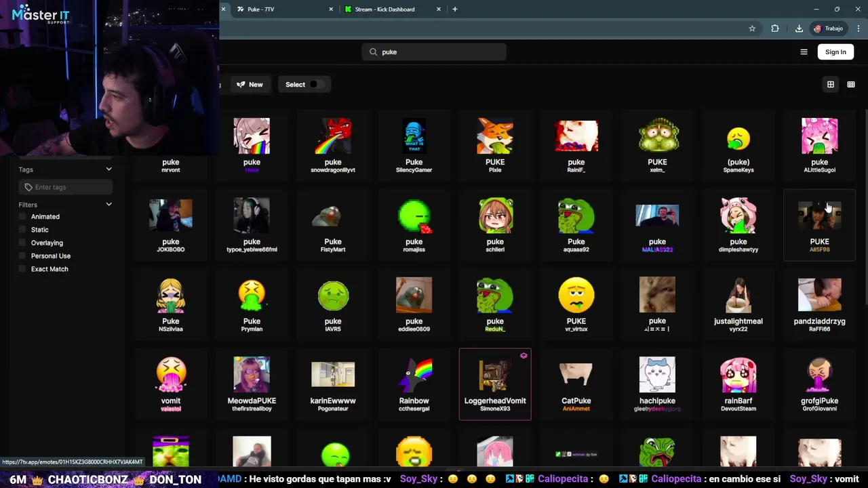This screenshot has height=488, width=868.
Task: Enable the Static filter checkbox
Action: 23,230
